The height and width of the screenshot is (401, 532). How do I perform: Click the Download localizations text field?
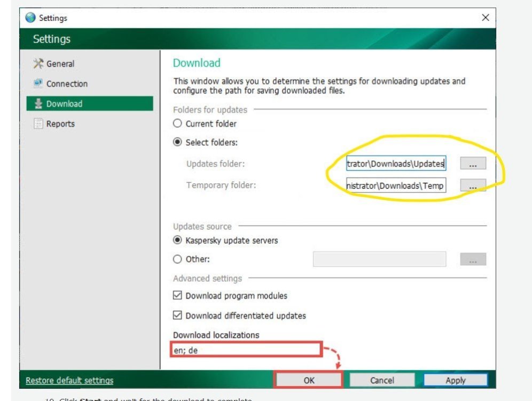coord(246,350)
